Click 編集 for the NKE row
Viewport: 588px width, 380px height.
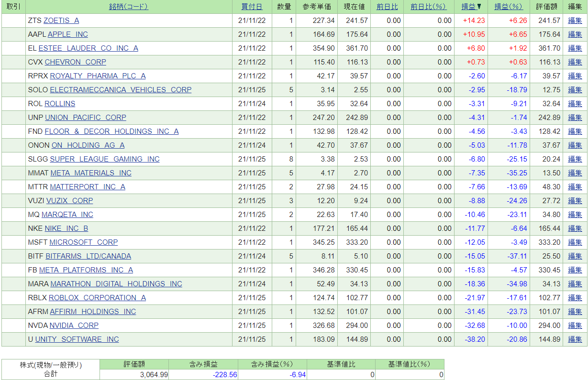coord(575,228)
